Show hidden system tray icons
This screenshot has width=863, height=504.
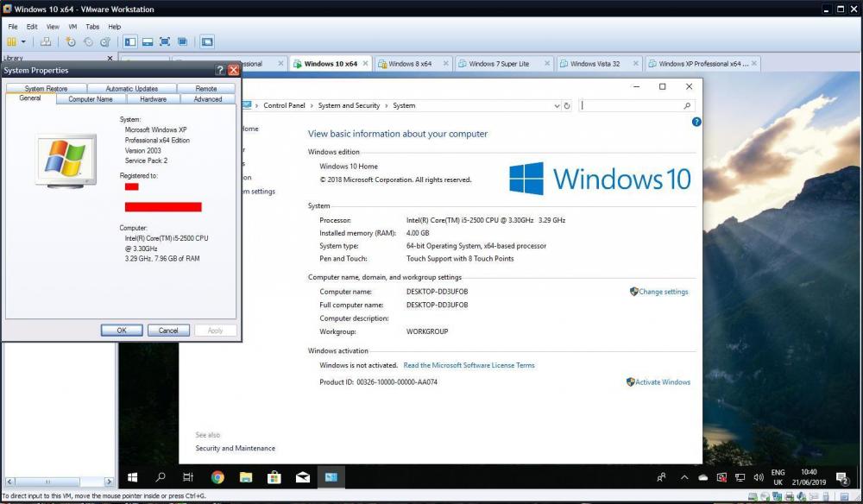(x=684, y=477)
